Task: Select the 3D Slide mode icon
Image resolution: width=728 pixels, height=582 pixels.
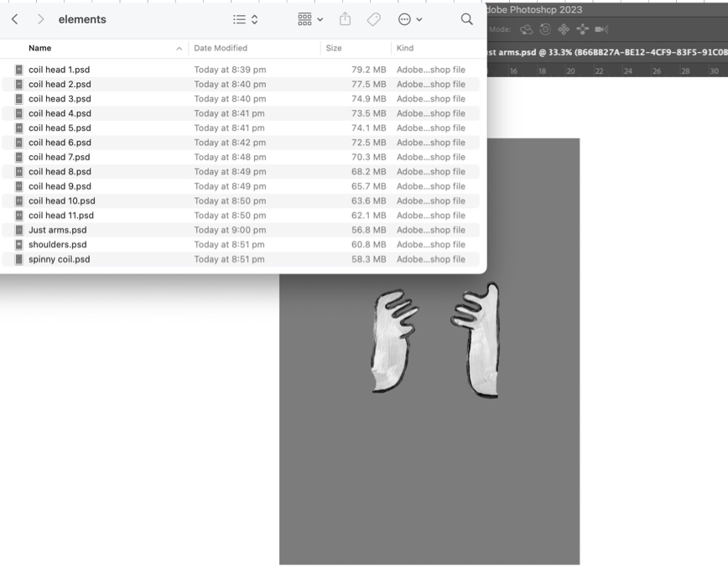Action: click(582, 29)
